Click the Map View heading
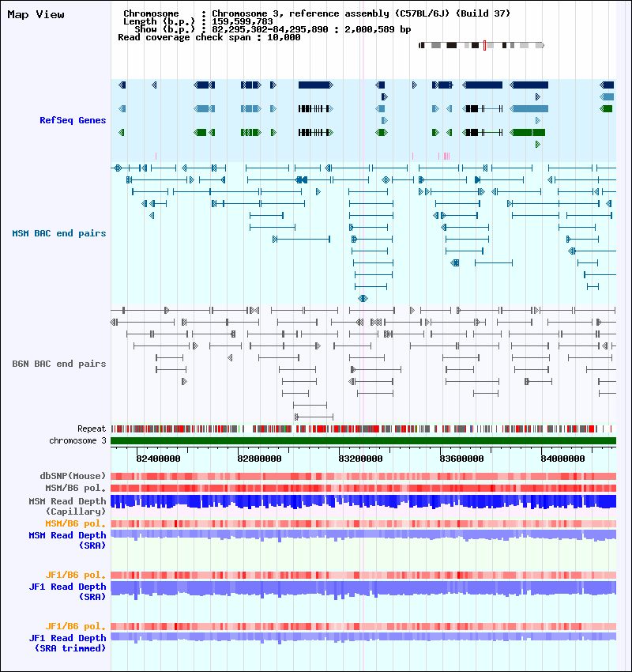Viewport: 632px width, 672px height. (x=36, y=14)
